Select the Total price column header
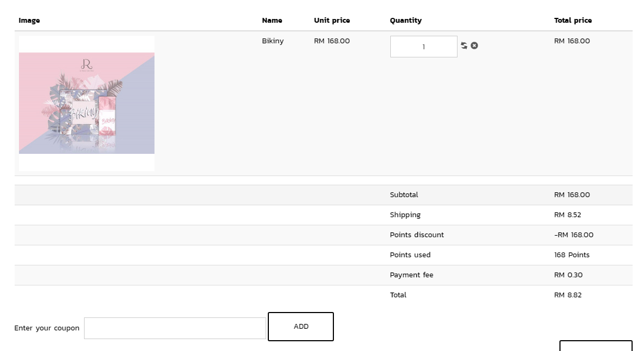644x351 pixels. point(573,21)
